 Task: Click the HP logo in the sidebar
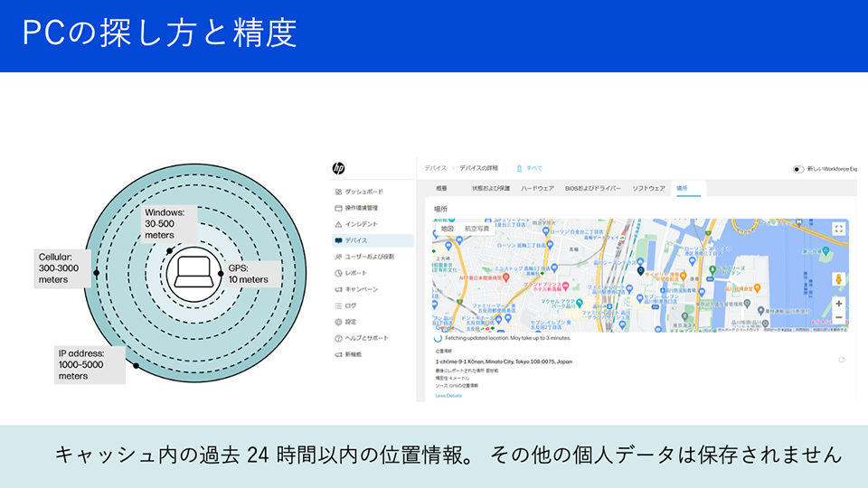(339, 168)
